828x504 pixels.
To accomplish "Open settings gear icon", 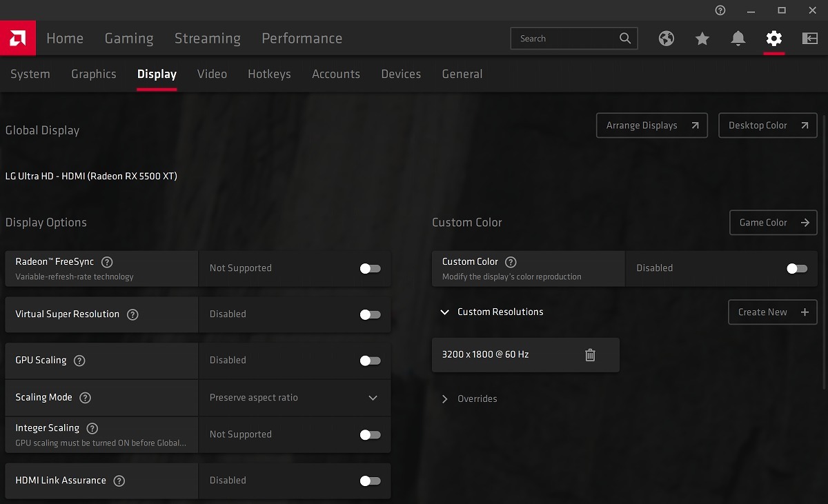I will pyautogui.click(x=774, y=39).
